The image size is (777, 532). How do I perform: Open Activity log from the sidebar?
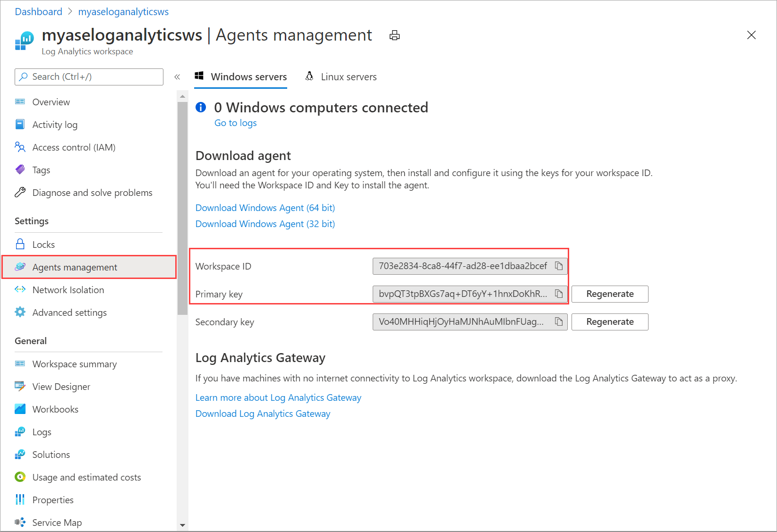55,124
